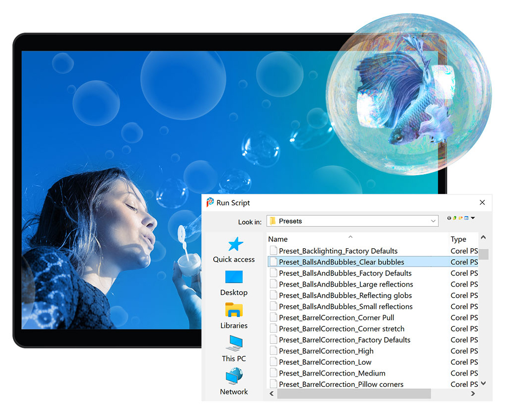
Task: Click the horizontal scroll-left arrow
Action: click(272, 394)
